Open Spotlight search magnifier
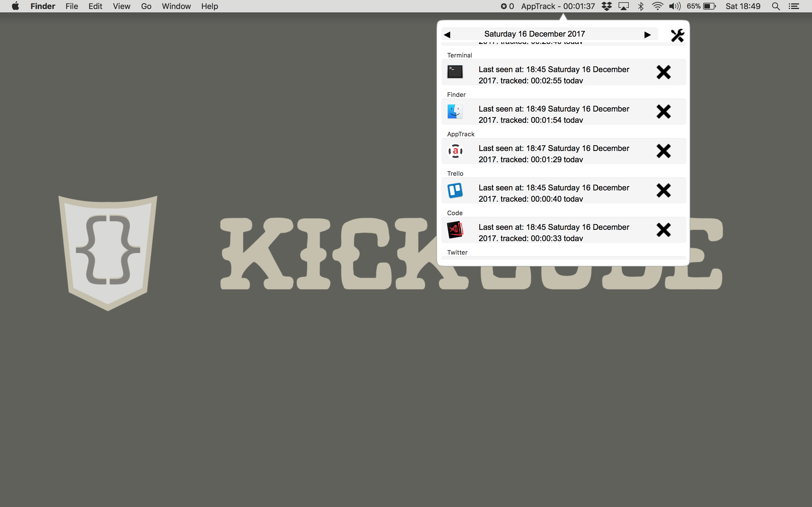 pos(775,6)
